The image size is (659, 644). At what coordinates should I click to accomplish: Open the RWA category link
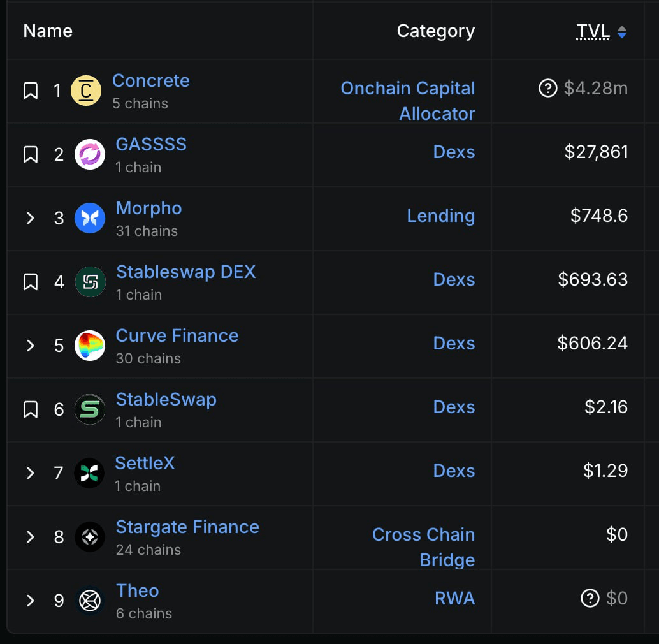point(454,598)
